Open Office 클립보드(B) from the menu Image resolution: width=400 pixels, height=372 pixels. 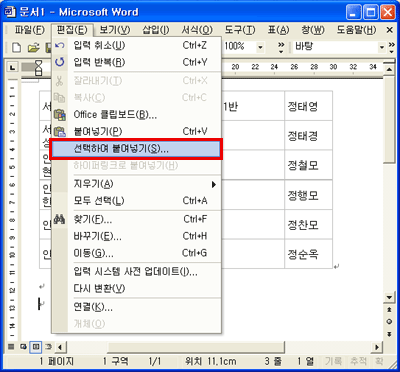click(137, 115)
